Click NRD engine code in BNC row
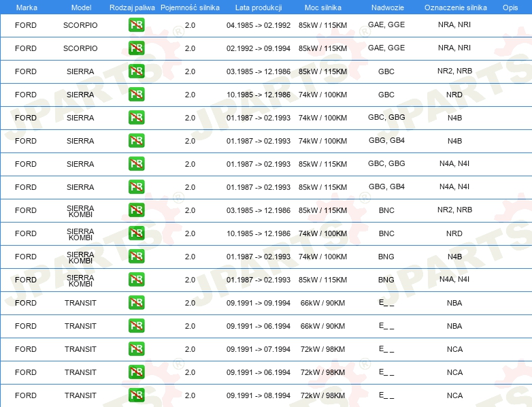 (454, 233)
